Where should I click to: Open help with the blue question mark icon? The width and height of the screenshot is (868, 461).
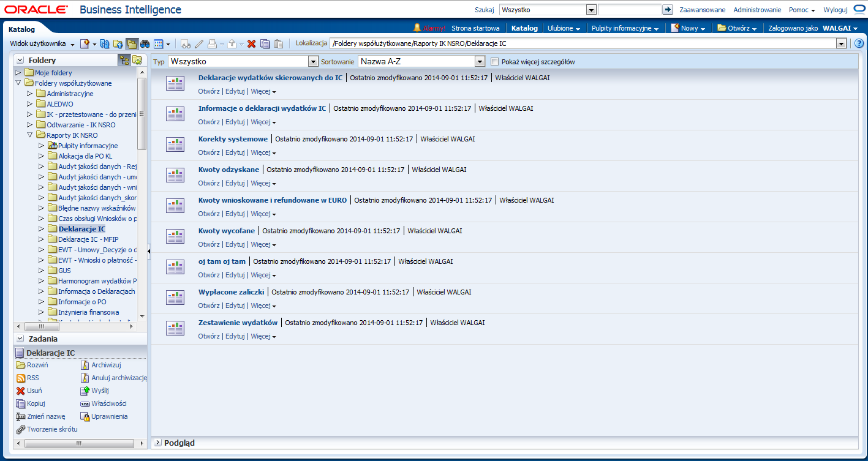pos(859,43)
